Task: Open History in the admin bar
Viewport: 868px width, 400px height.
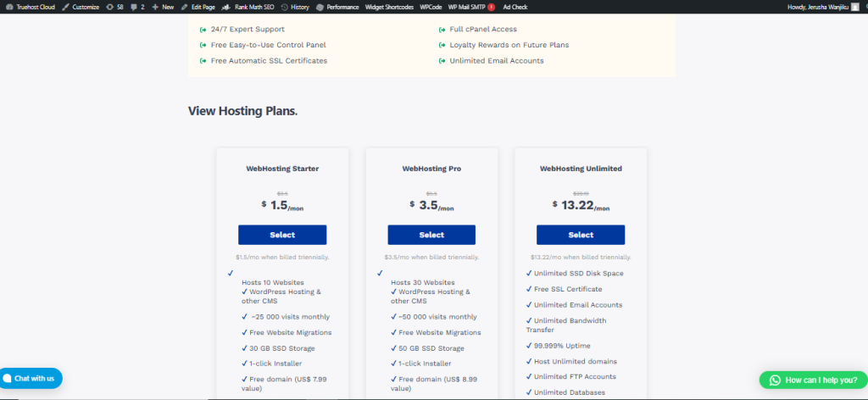Action: (295, 7)
